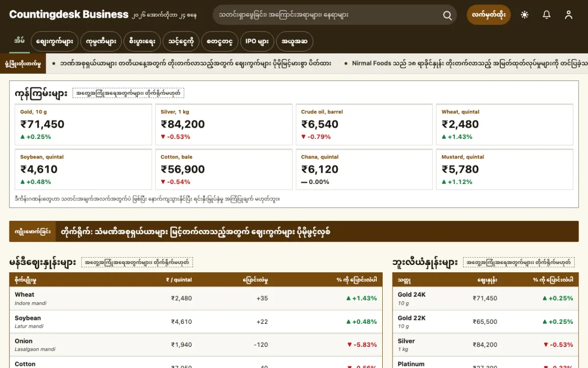The width and height of the screenshot is (588, 368).
Task: Open the live breaking news banner headline
Action: coord(196,231)
